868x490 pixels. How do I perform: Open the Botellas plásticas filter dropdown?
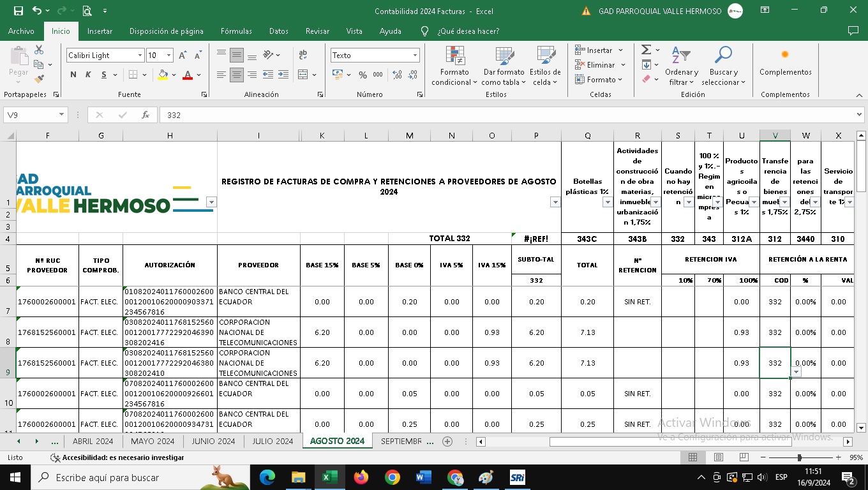(607, 202)
